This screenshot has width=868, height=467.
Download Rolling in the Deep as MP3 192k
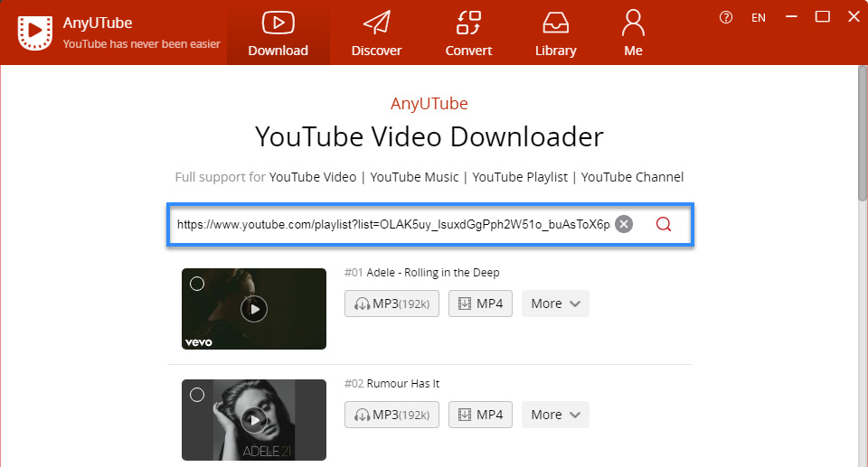pos(392,304)
